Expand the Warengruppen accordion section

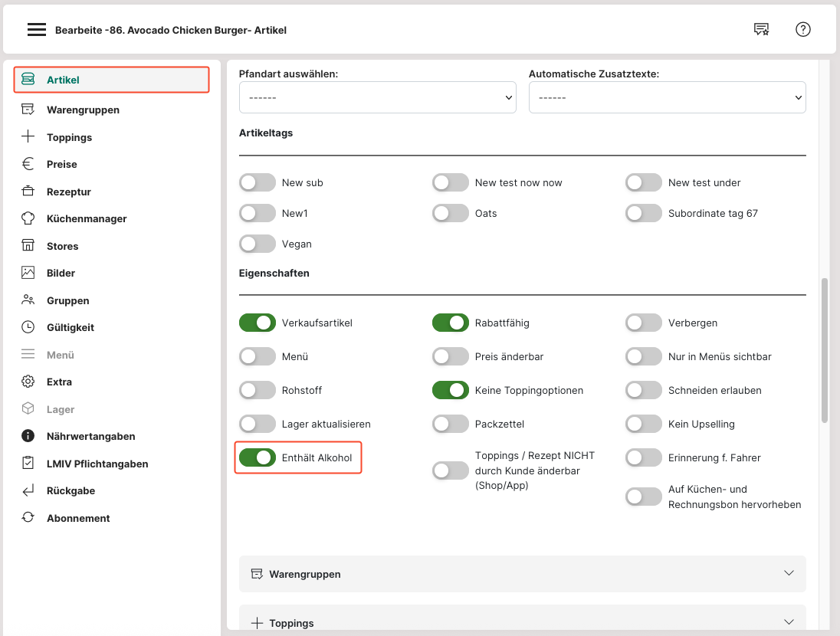click(522, 574)
